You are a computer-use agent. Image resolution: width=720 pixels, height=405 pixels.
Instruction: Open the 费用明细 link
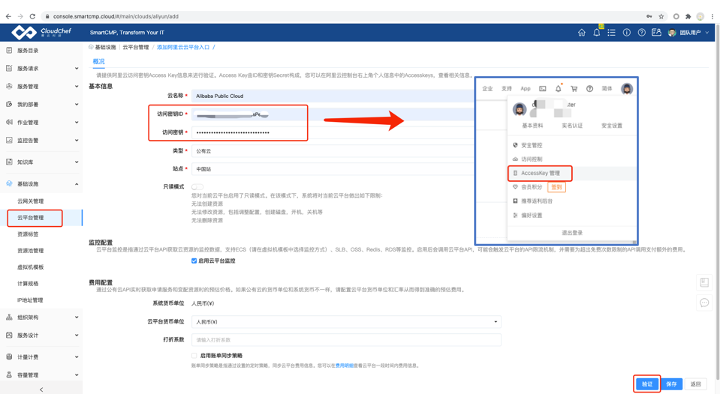pos(344,366)
